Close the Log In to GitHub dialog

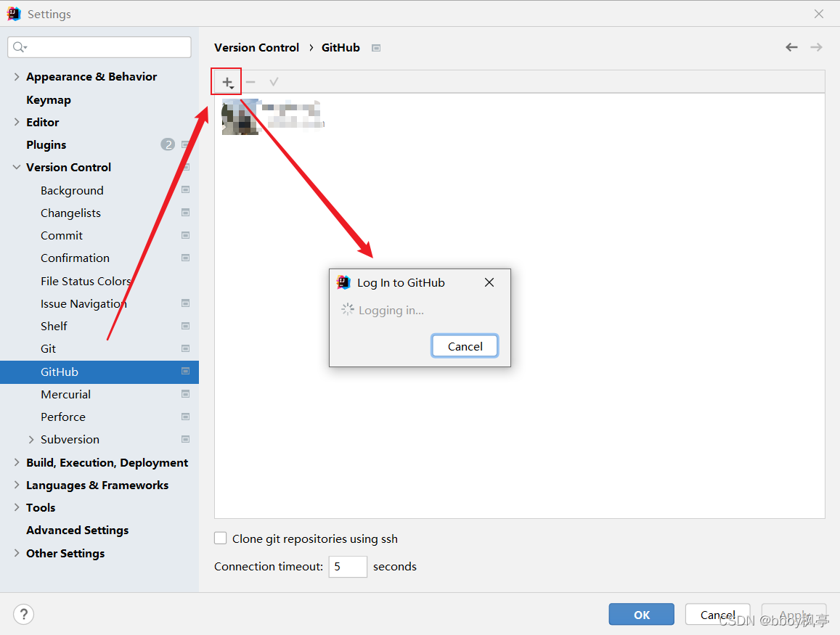tap(489, 282)
